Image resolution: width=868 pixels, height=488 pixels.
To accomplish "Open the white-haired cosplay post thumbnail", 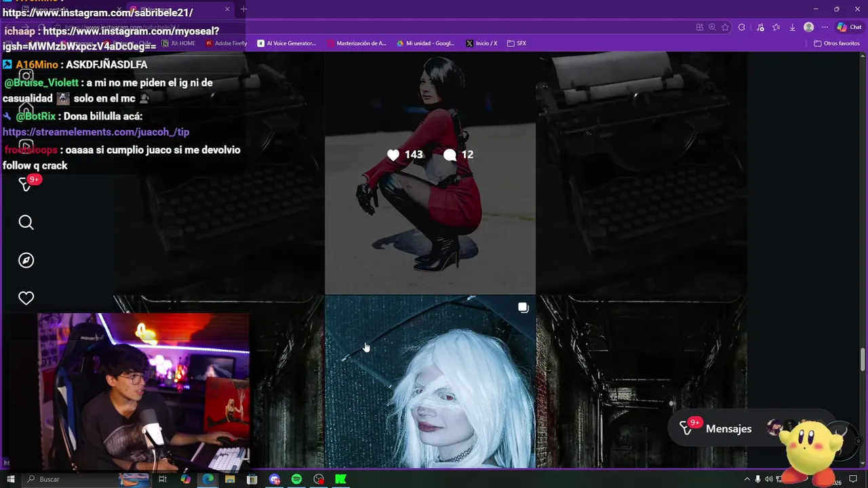I will (430, 382).
